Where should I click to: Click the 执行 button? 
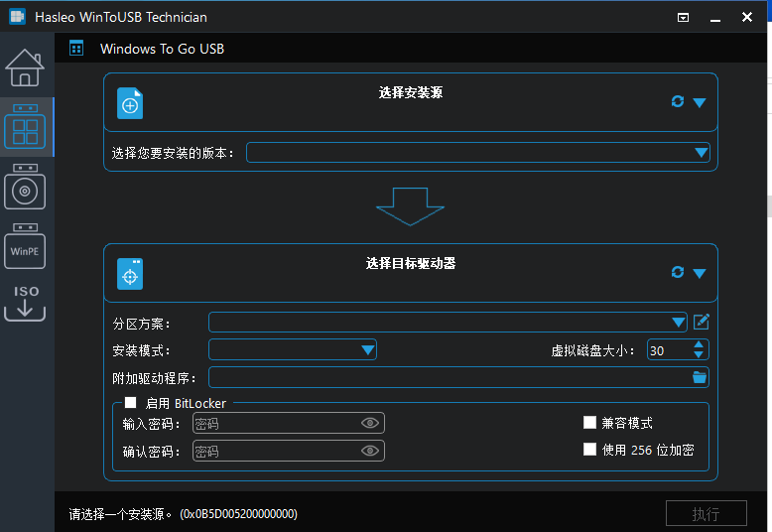coord(707,514)
